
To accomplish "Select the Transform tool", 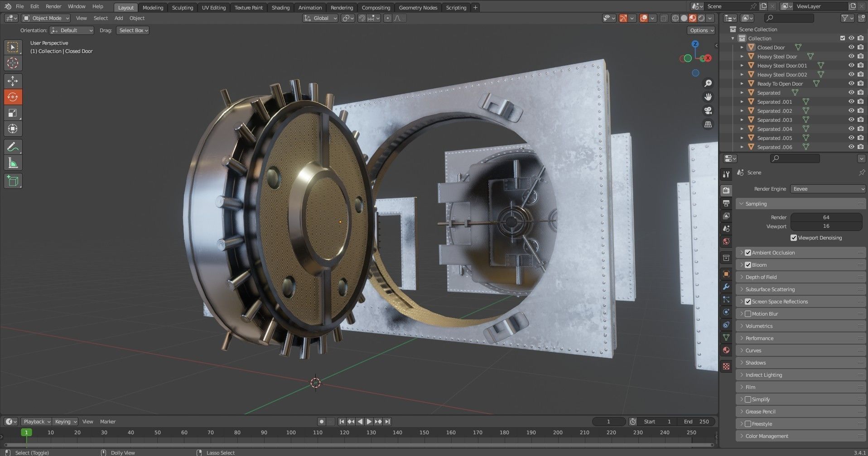I will 13,129.
